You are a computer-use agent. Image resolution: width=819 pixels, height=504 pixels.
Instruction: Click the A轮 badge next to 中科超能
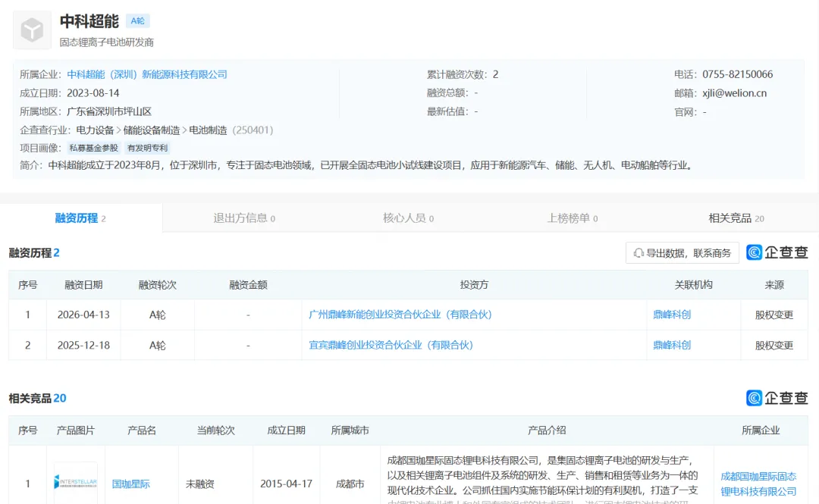click(x=138, y=21)
